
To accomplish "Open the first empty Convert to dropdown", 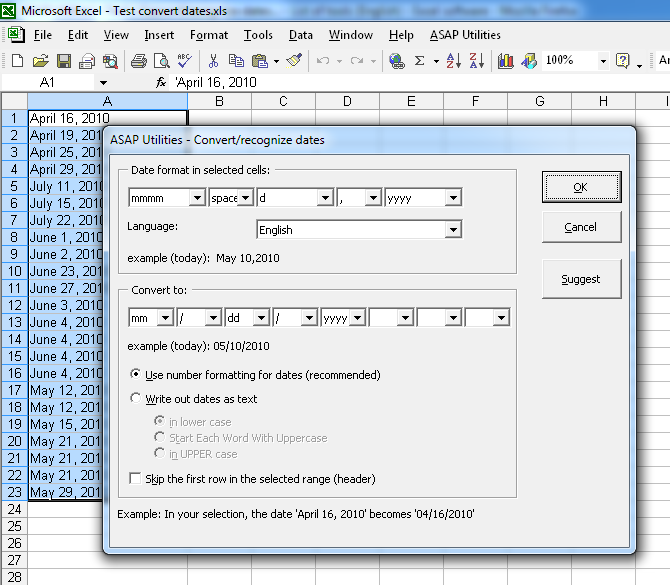I will coord(406,318).
